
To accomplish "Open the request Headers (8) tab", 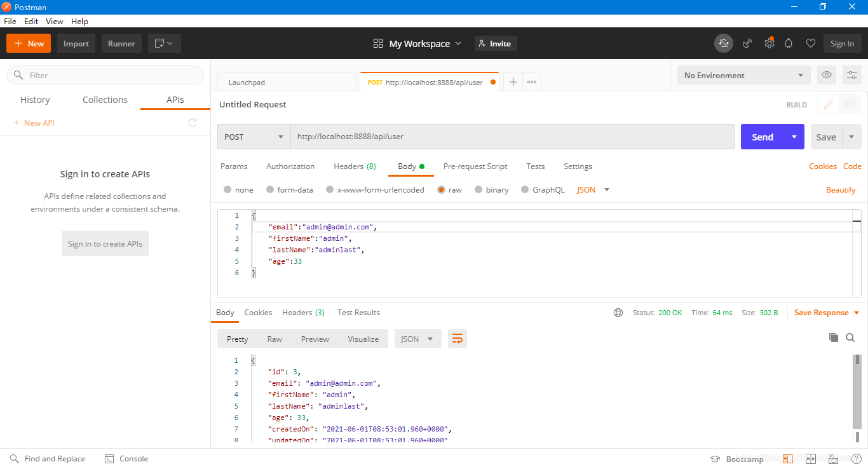I will pyautogui.click(x=355, y=167).
